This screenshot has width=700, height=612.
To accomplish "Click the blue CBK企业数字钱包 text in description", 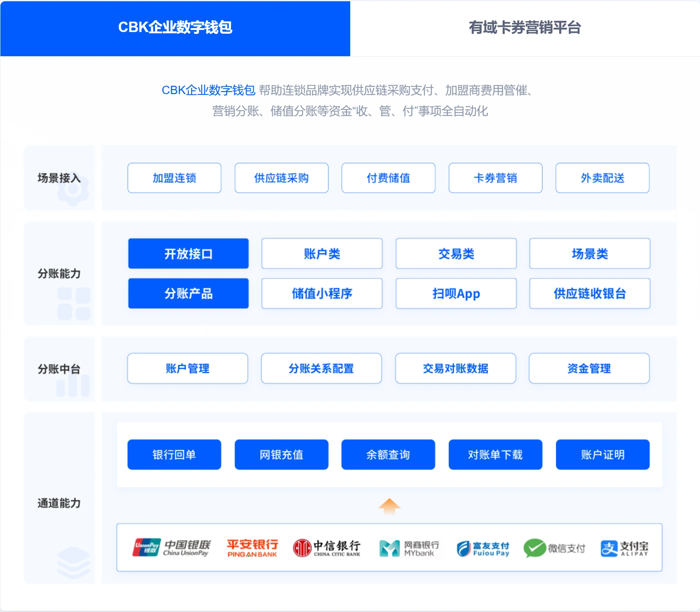I will (208, 90).
